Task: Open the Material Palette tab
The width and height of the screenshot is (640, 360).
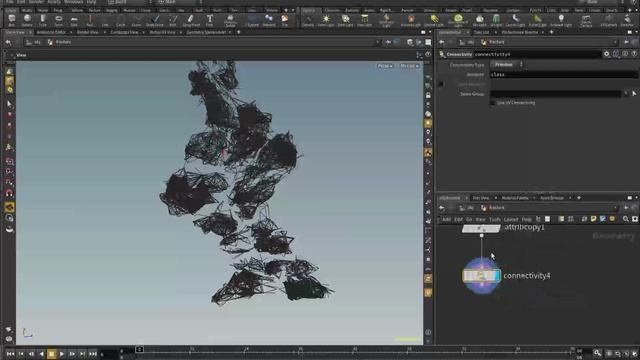Action: 515,198
